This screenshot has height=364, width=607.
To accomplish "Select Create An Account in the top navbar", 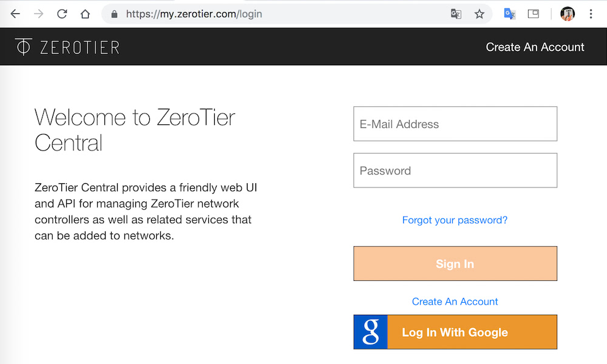I will click(535, 47).
